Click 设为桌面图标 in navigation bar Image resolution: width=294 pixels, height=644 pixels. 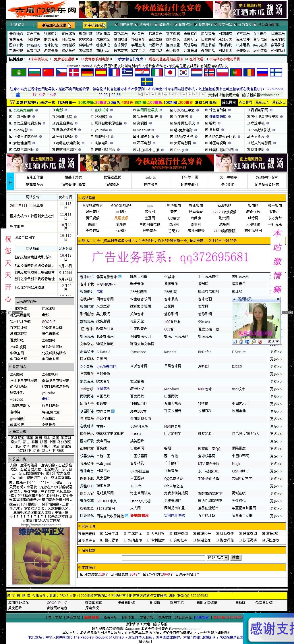[268, 25]
